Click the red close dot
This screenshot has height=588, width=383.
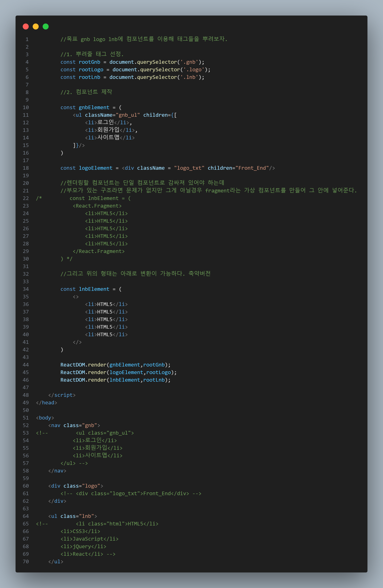(x=26, y=26)
